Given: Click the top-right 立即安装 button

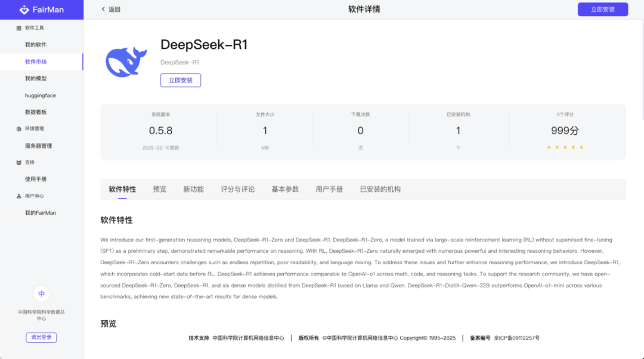Looking at the screenshot, I should pos(602,10).
